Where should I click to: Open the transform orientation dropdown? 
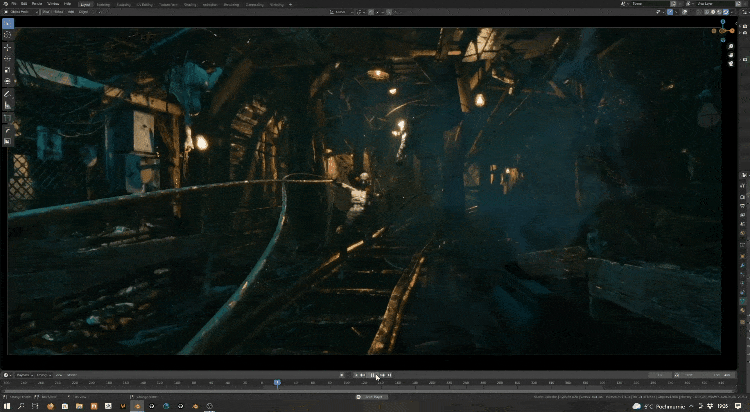[x=342, y=11]
